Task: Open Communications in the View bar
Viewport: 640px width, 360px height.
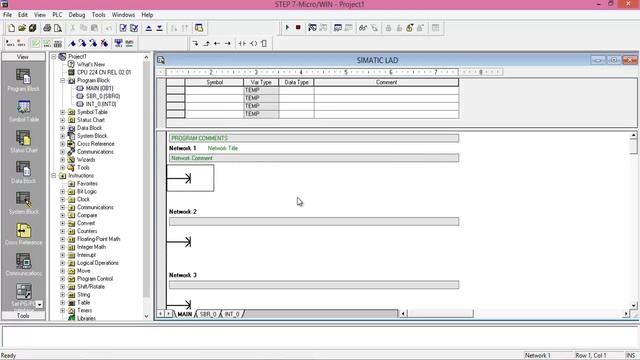Action: (23, 264)
